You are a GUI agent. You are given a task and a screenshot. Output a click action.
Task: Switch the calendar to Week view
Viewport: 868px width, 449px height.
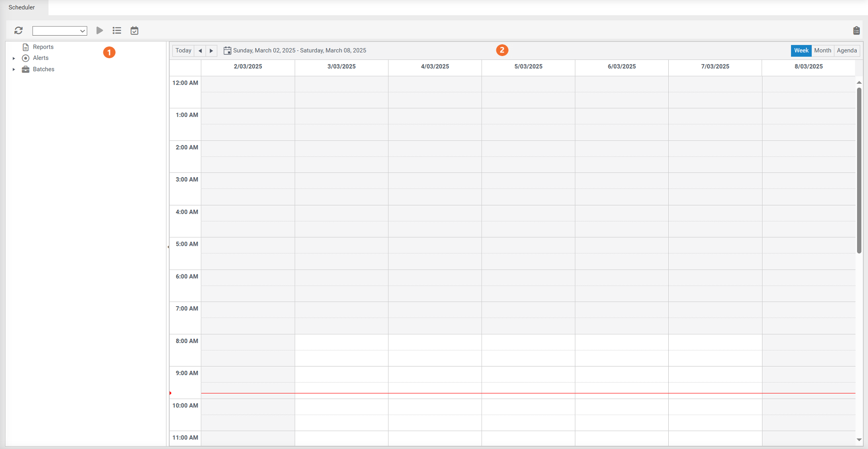801,50
